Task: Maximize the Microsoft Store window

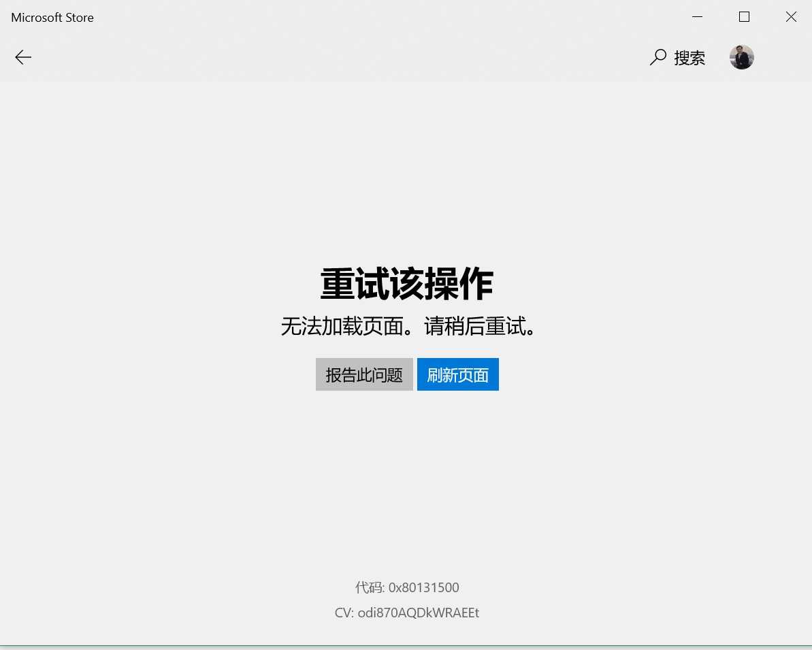Action: tap(744, 17)
